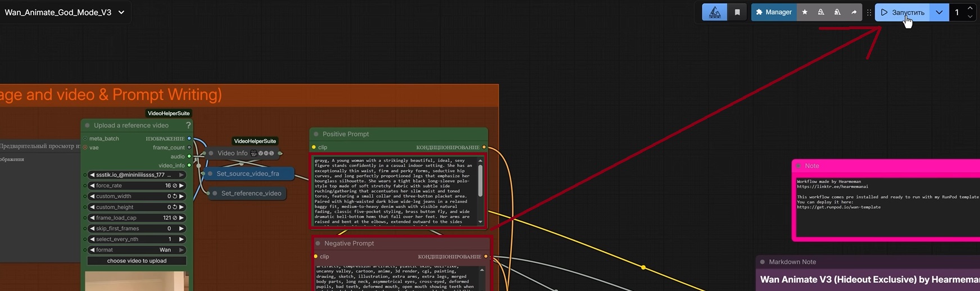Screen dimensions: 980x291
Task: Open the format dropdown set to Wan
Action: pyautogui.click(x=137, y=250)
